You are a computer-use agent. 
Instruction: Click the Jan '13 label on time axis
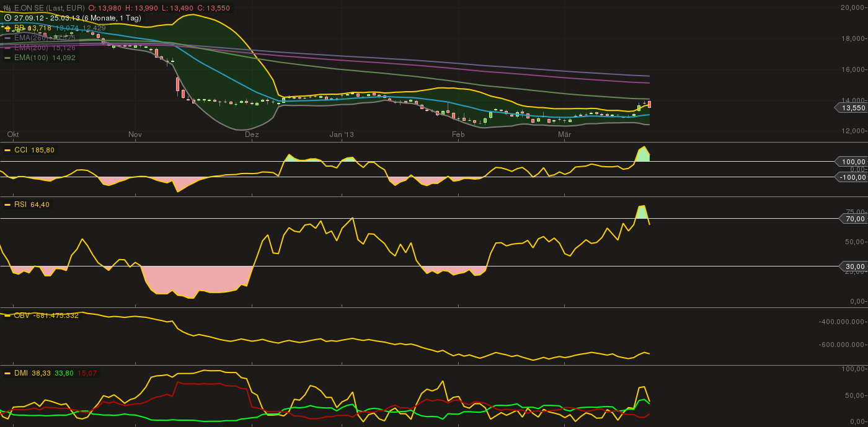pos(342,134)
